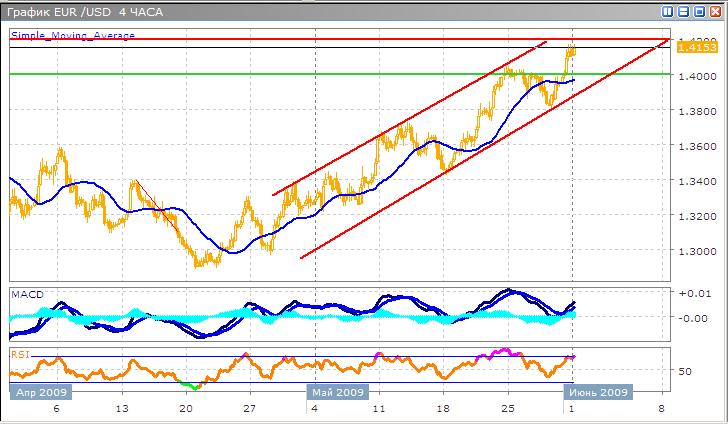Click the Май 2009 date marker
This screenshot has height=424, width=728.
tap(337, 392)
